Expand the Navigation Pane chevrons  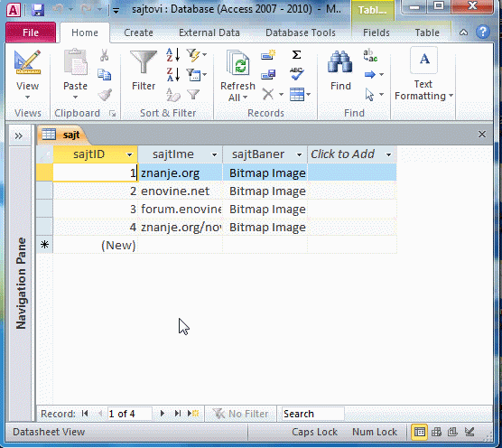tap(19, 135)
